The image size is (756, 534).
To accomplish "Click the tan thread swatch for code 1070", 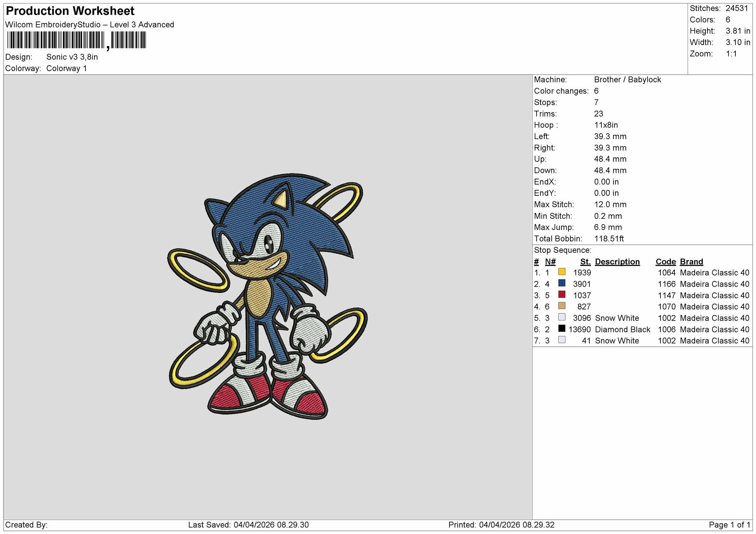I will [x=562, y=306].
